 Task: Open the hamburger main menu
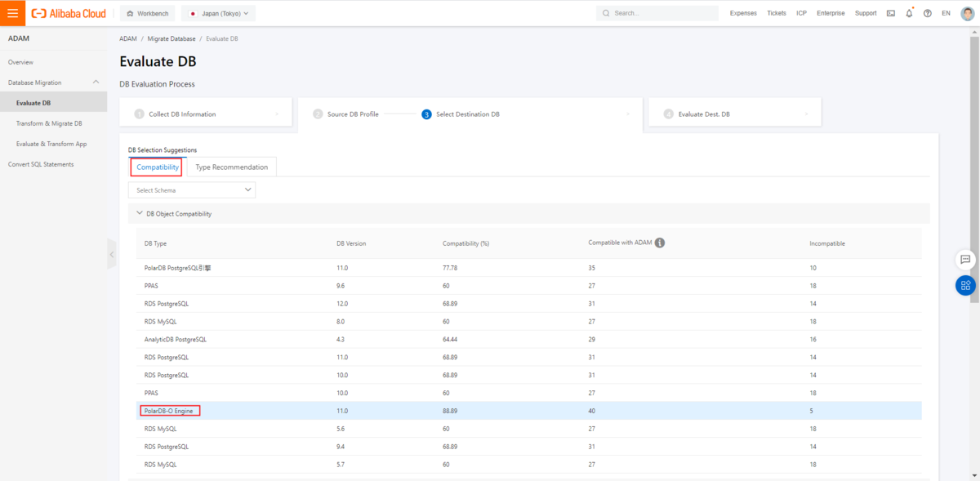(x=12, y=13)
